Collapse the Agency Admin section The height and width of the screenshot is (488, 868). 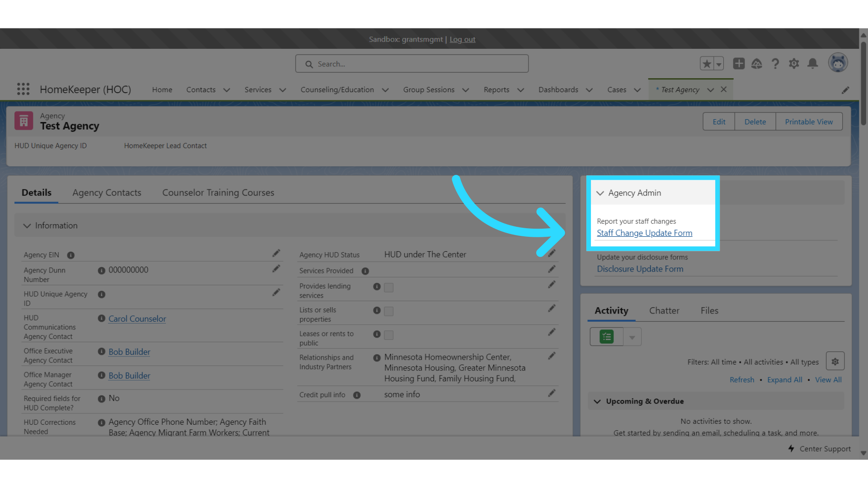pos(600,193)
